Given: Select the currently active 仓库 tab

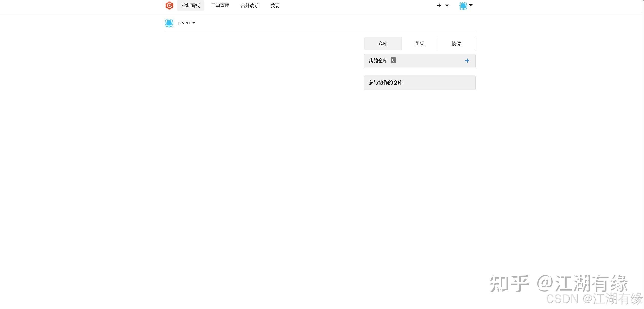Looking at the screenshot, I should tap(382, 43).
